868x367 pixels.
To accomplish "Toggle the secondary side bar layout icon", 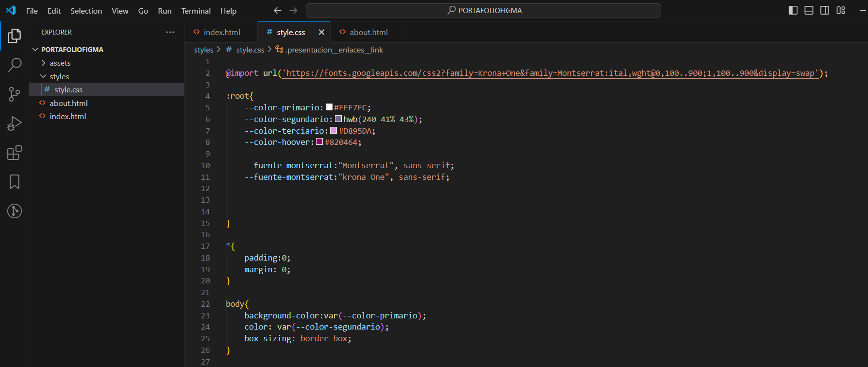I will tap(825, 10).
